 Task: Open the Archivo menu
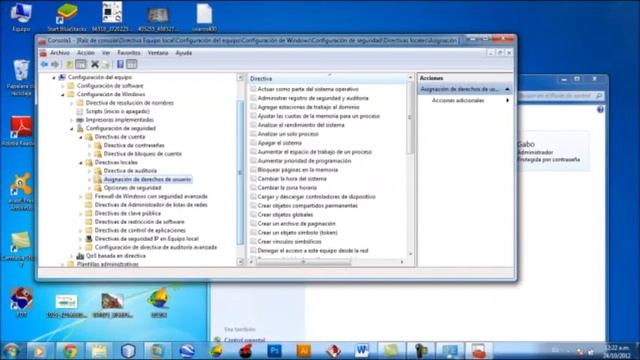[x=60, y=53]
